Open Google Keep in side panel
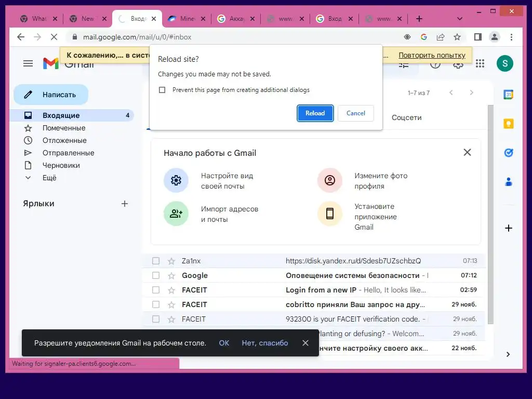Image resolution: width=532 pixels, height=399 pixels. point(508,124)
